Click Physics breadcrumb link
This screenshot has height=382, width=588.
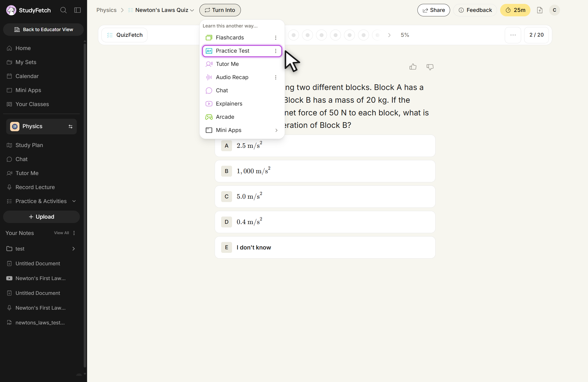tap(106, 10)
